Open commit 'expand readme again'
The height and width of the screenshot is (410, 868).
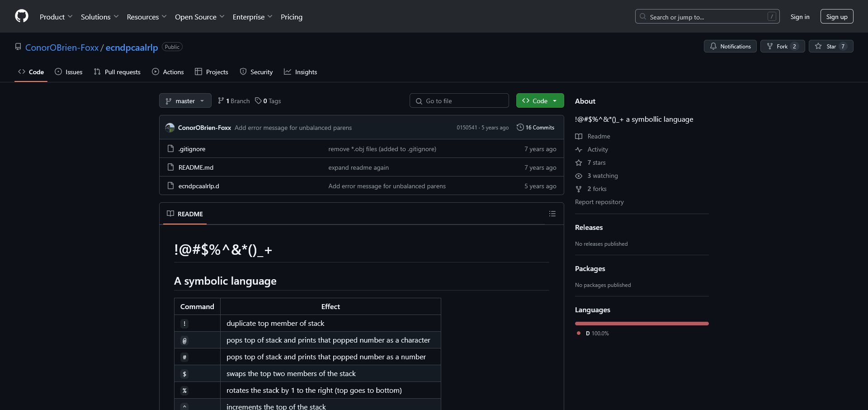pyautogui.click(x=359, y=167)
